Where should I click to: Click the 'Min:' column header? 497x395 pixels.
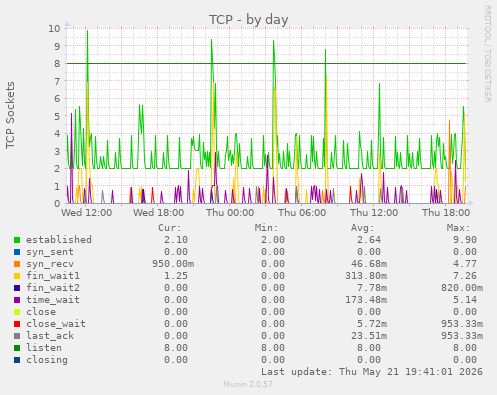(x=266, y=228)
